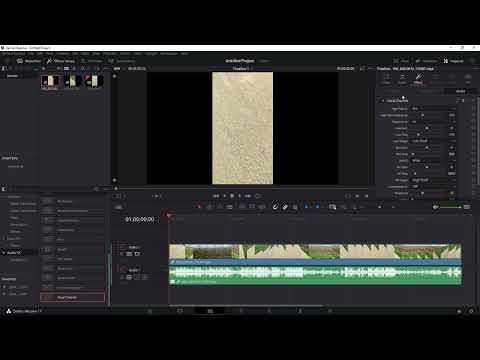Viewport: 480px width, 360px height.
Task: Toggle loop playback
Action: pos(257,196)
